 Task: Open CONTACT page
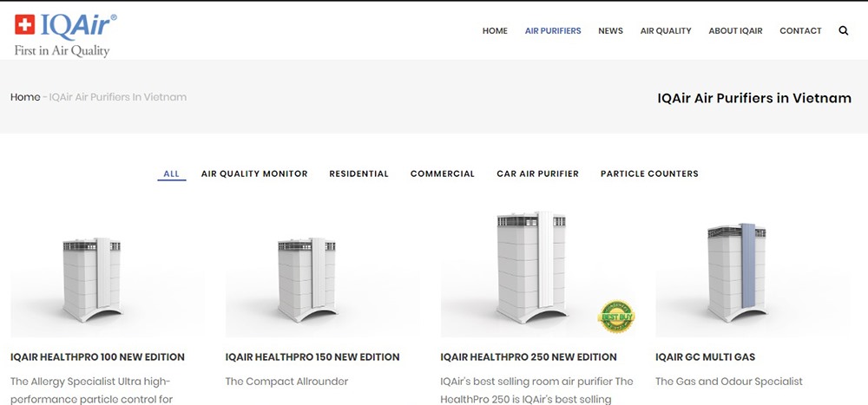(800, 31)
